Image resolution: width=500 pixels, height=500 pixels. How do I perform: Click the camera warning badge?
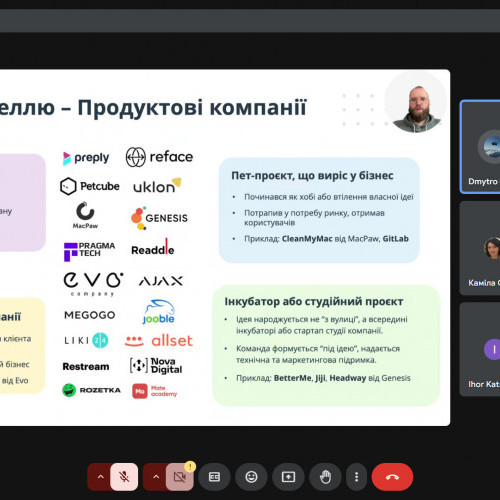coord(190,466)
